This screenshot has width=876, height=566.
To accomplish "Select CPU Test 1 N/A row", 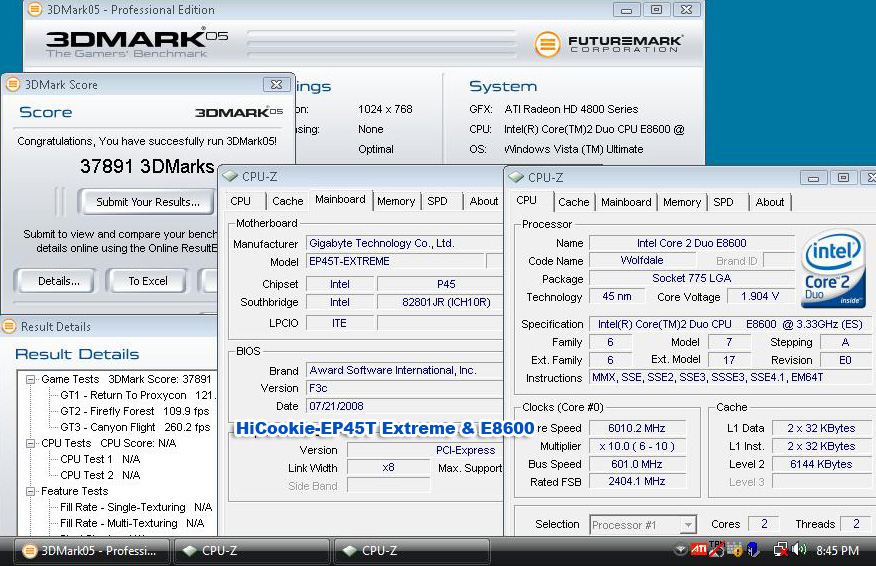I will (x=100, y=459).
